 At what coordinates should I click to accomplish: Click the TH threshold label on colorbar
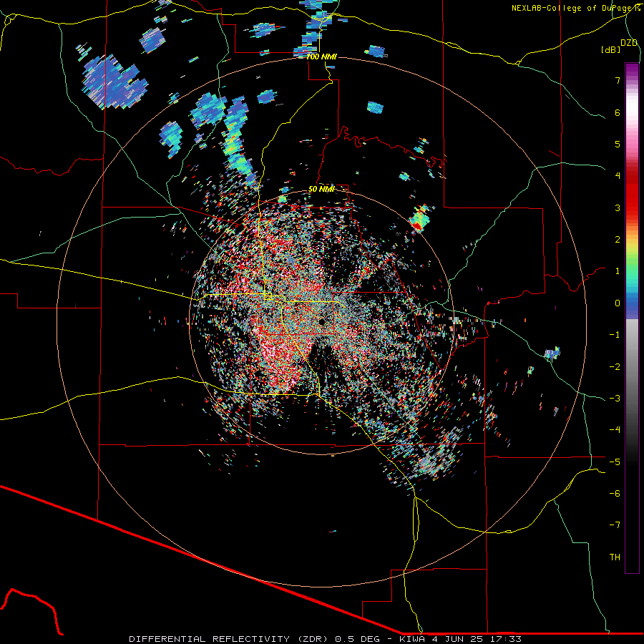[x=615, y=557]
